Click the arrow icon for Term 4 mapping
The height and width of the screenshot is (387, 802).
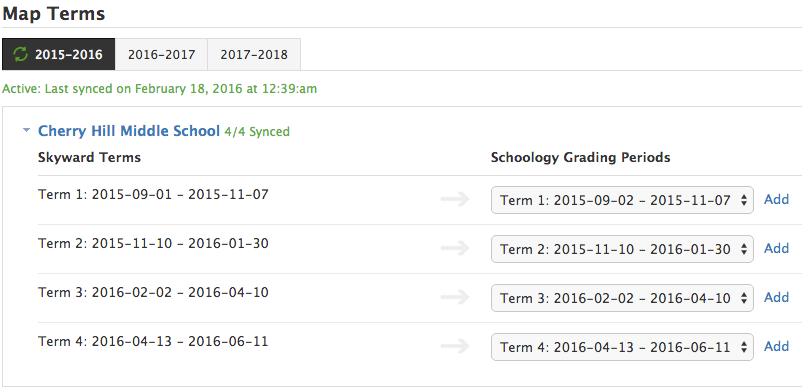455,347
